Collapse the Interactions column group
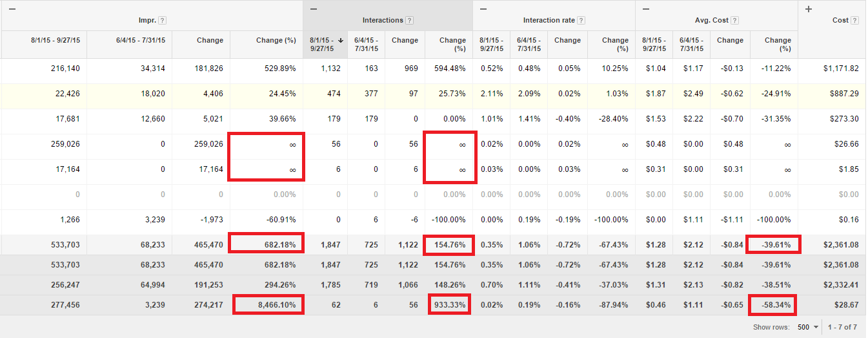 [314, 8]
